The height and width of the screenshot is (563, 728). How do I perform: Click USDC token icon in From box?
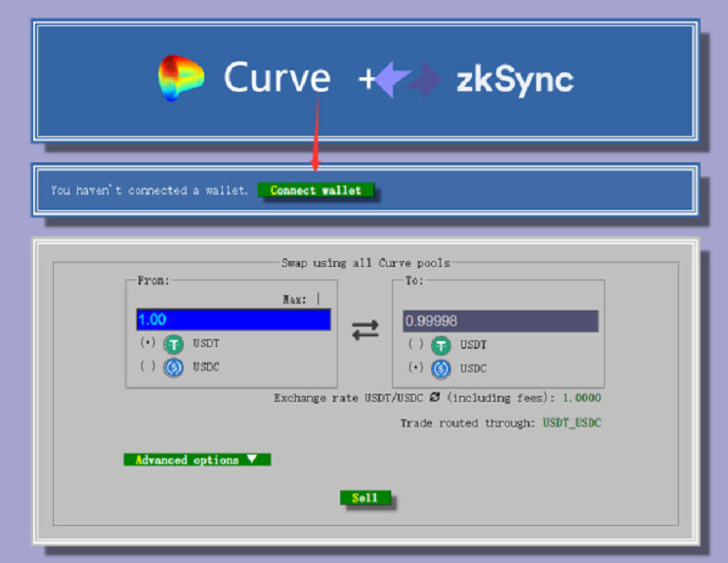(174, 368)
